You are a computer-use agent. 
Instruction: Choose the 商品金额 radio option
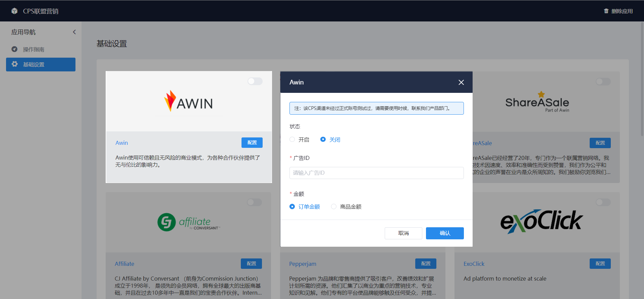coord(334,206)
